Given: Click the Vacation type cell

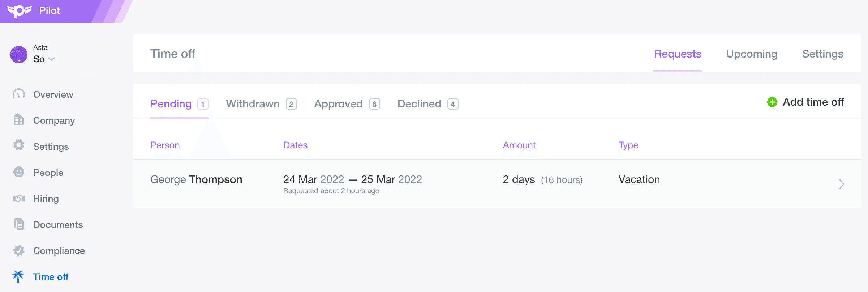Looking at the screenshot, I should pyautogui.click(x=639, y=179).
